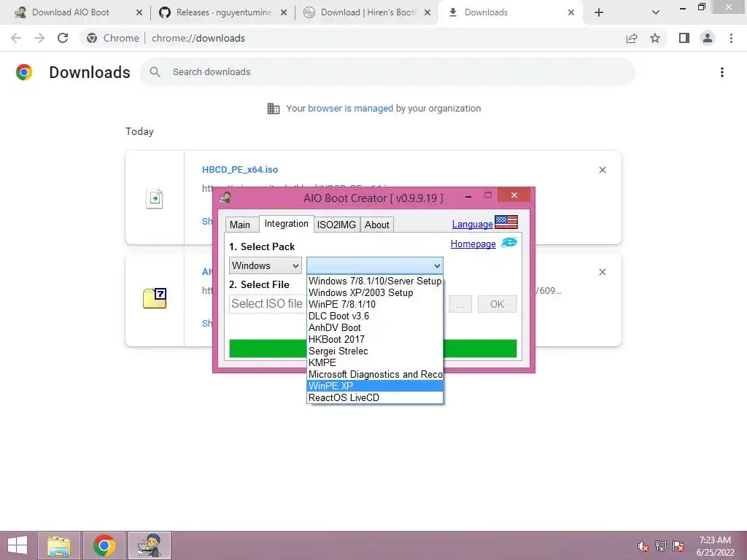Open the Chrome profile icon
The height and width of the screenshot is (560, 747).
(708, 38)
